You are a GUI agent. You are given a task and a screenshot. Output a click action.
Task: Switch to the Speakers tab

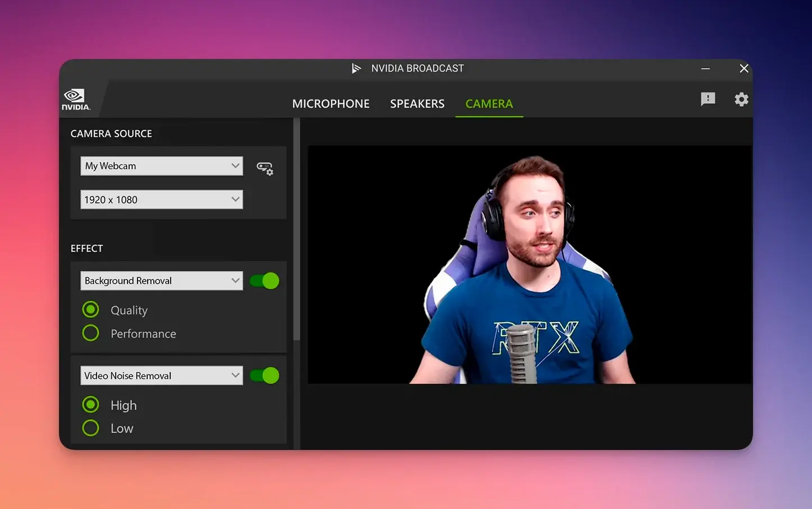tap(417, 104)
